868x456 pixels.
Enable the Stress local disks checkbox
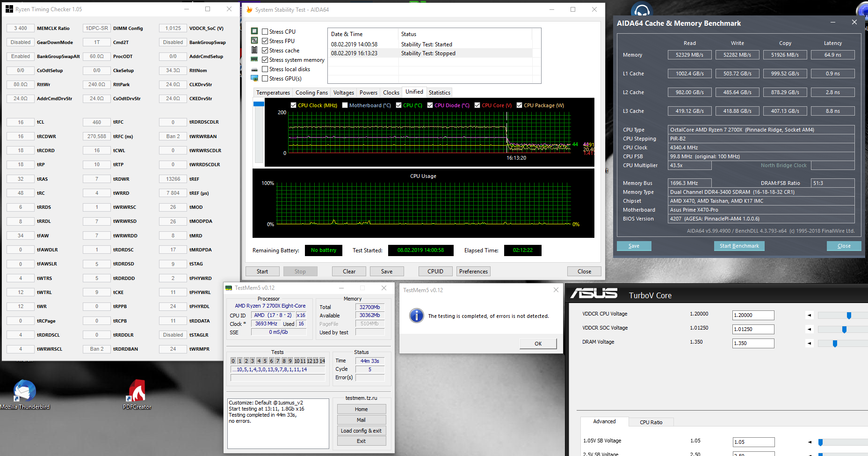click(x=265, y=69)
